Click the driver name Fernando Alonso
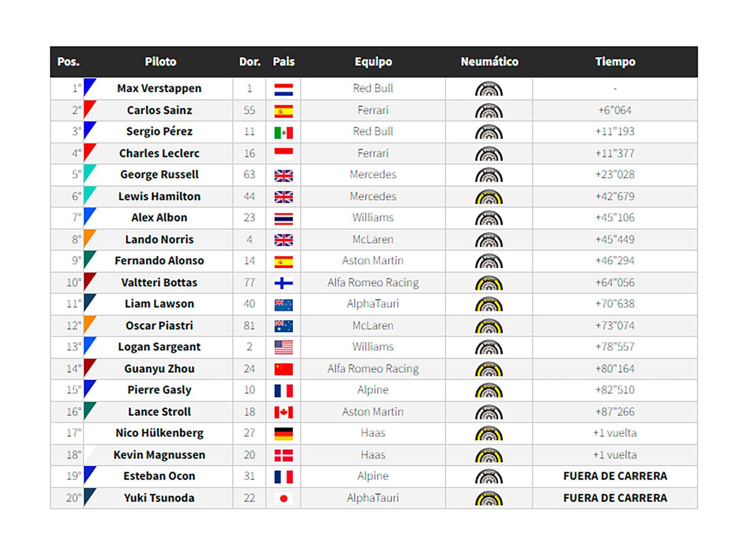Screen dimensions: 749x560 [159, 261]
